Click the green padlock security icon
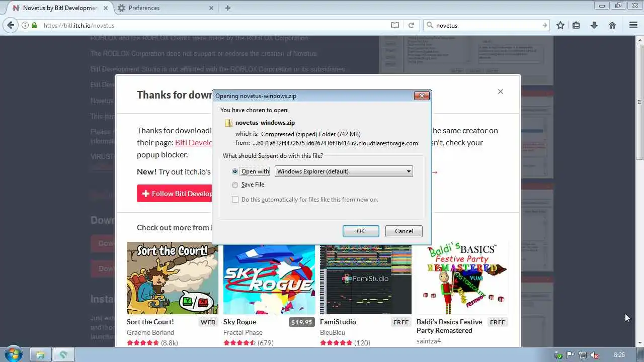The height and width of the screenshot is (362, 644). pyautogui.click(x=34, y=25)
